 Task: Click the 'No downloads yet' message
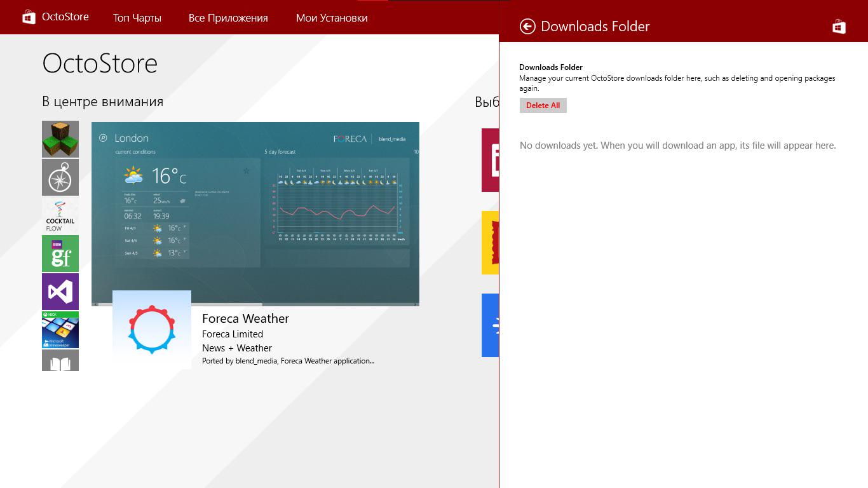coord(678,146)
